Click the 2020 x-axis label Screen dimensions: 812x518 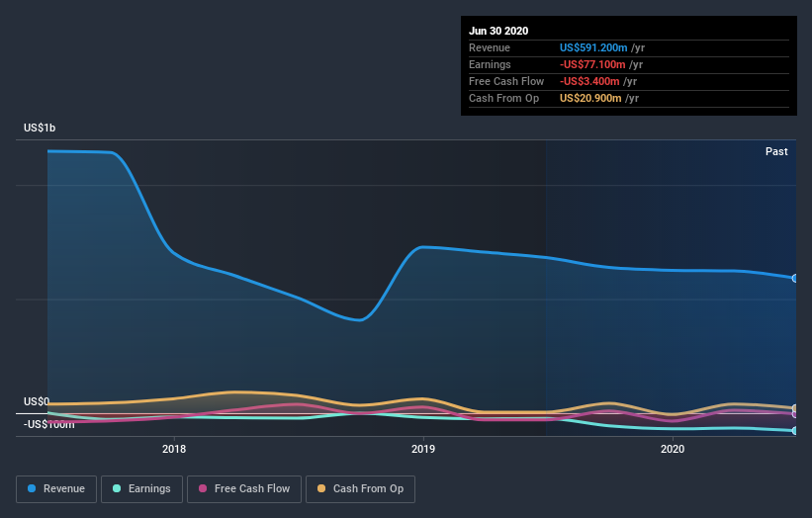pyautogui.click(x=673, y=449)
